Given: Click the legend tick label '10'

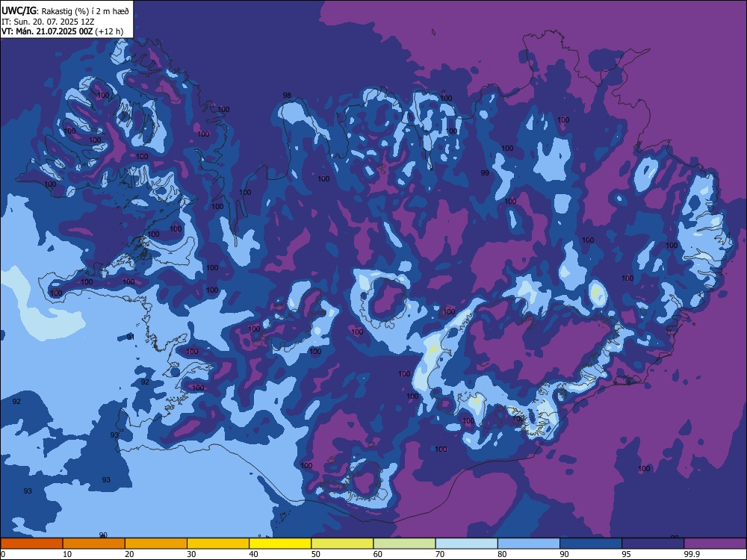Looking at the screenshot, I should [67, 554].
